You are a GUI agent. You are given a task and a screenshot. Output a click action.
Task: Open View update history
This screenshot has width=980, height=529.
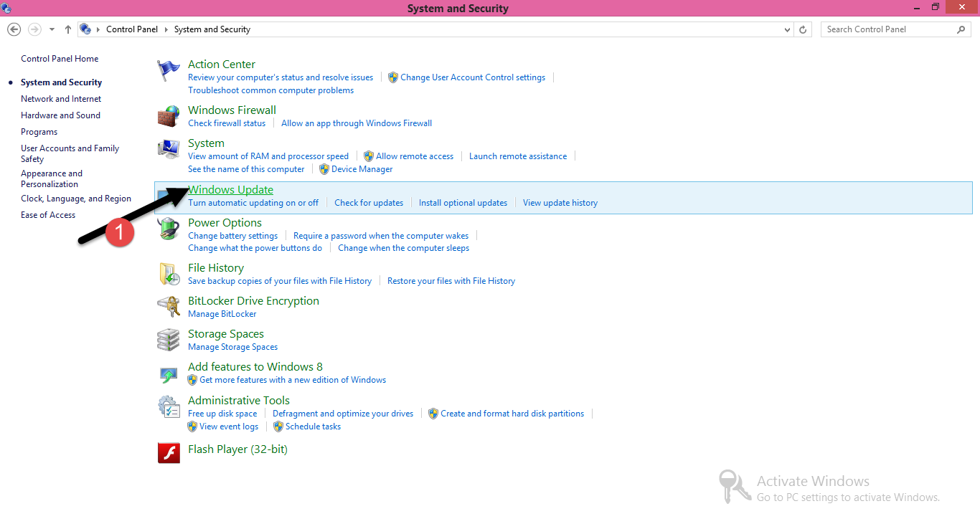[560, 203]
